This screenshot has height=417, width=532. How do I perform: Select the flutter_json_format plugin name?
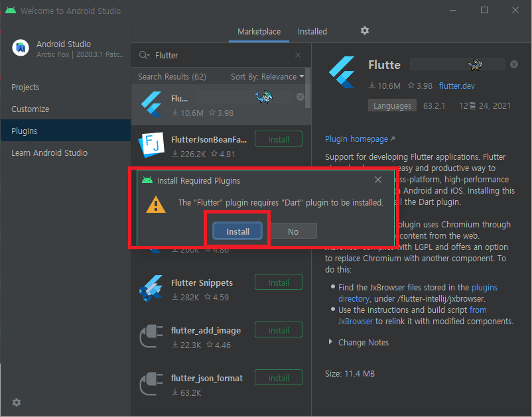pos(207,379)
